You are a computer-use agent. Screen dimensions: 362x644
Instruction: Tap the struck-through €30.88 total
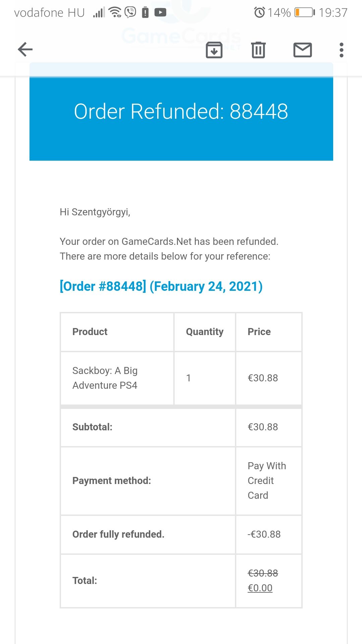(263, 573)
